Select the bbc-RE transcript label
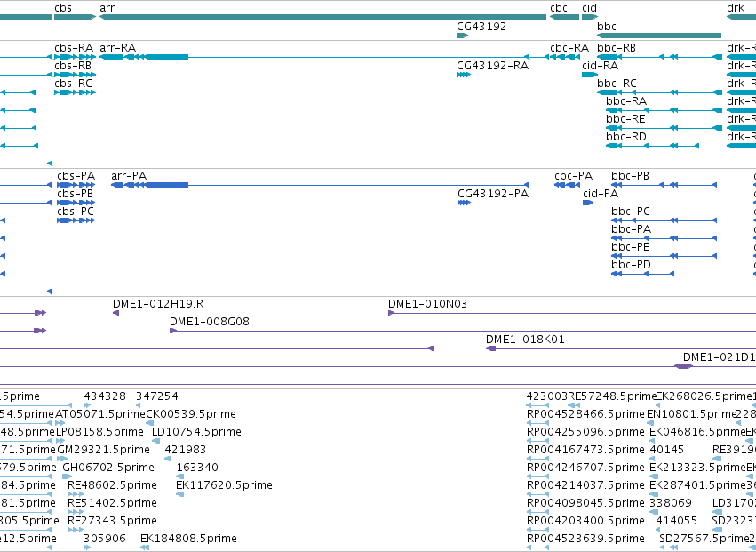Viewport: 756px width, 552px height. point(625,119)
